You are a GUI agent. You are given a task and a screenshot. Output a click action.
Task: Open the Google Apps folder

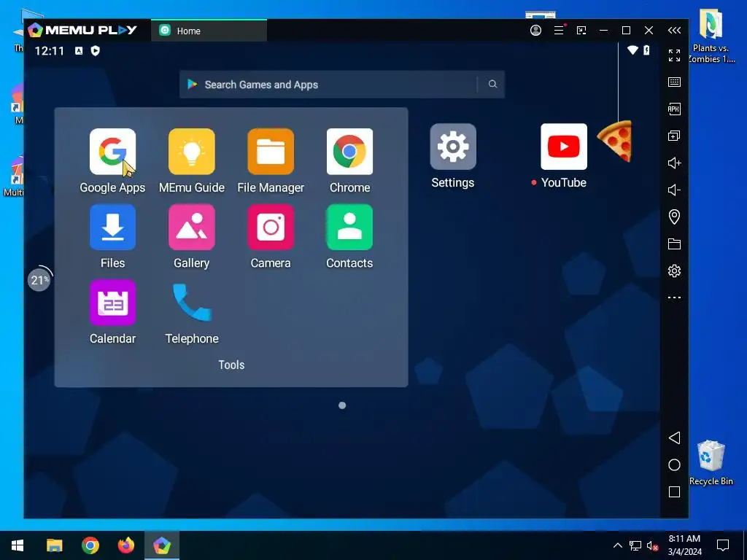pyautogui.click(x=112, y=152)
